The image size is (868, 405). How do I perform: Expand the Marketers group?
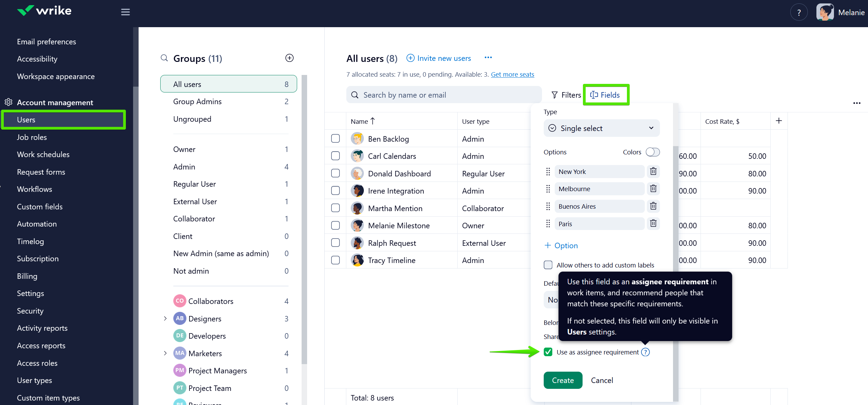click(165, 353)
